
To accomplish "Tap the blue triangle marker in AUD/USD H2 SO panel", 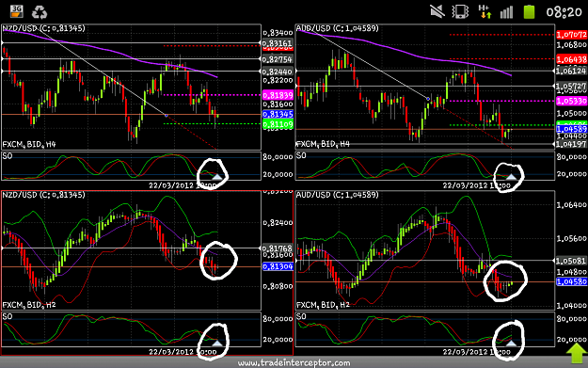I will click(x=512, y=343).
